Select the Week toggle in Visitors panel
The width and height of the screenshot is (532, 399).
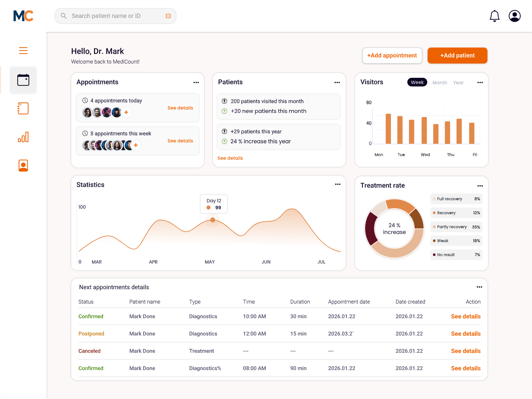click(417, 82)
